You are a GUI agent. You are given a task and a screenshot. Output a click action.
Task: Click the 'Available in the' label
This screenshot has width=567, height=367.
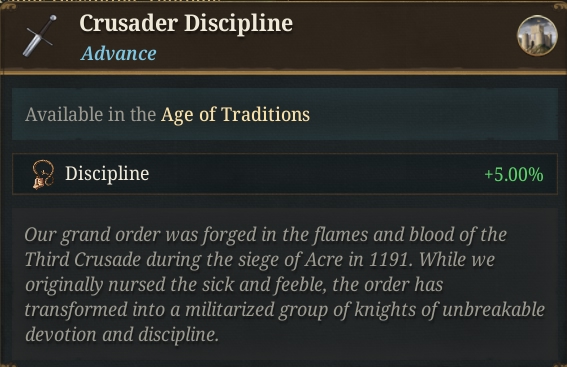pos(90,115)
